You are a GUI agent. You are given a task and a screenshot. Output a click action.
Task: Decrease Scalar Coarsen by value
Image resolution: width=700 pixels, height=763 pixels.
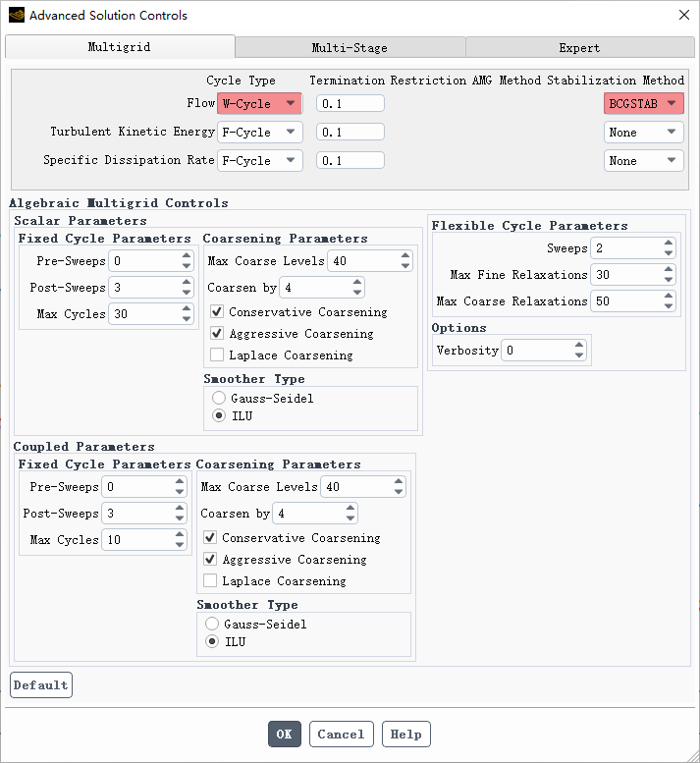356,292
